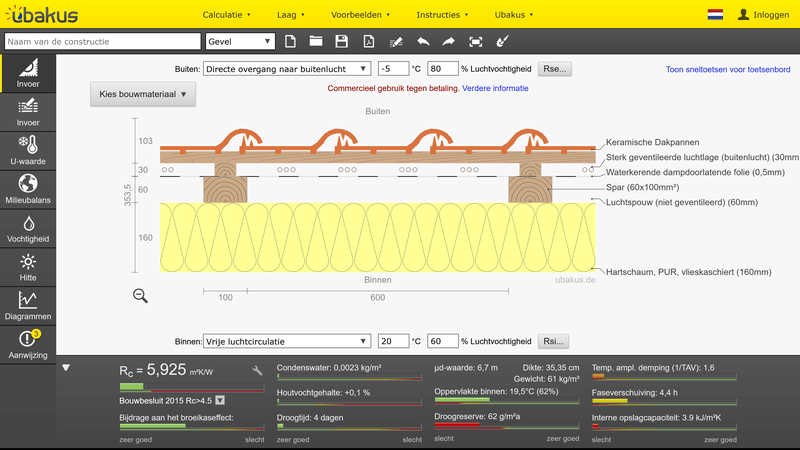Expand the Bouwbesluit 2015 requirement dropdown
The width and height of the screenshot is (800, 450).
(x=220, y=401)
